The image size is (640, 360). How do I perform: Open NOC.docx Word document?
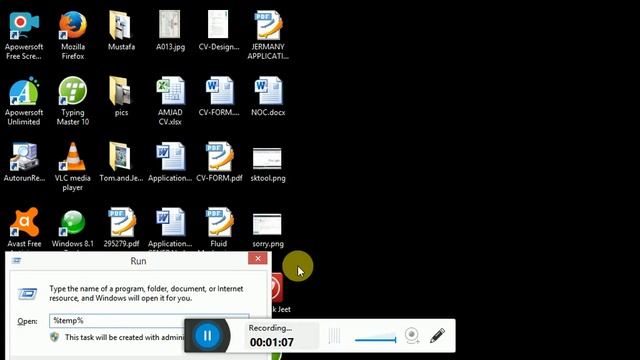coord(268,97)
